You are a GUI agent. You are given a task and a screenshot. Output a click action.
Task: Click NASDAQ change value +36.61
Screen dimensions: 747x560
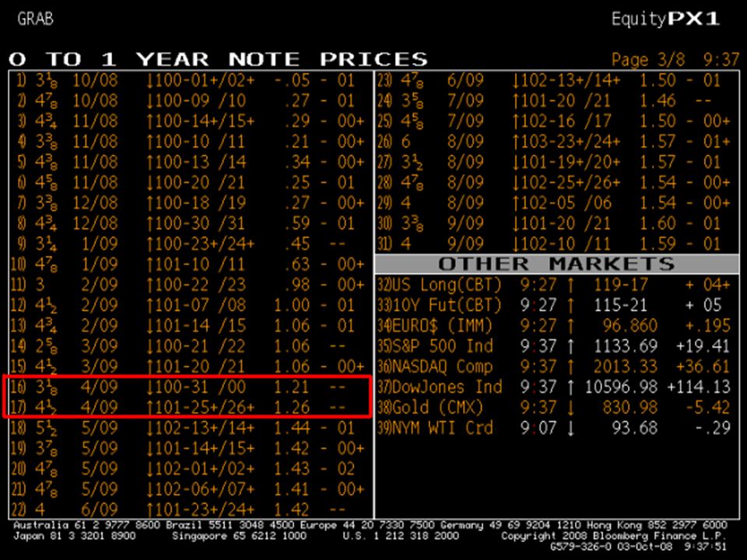coord(703,366)
